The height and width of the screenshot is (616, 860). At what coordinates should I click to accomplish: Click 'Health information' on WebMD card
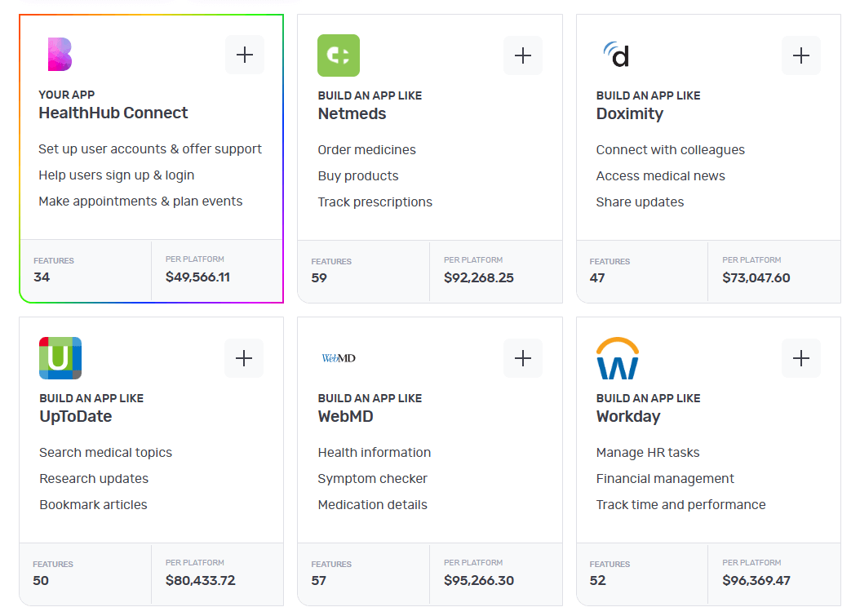click(x=374, y=453)
